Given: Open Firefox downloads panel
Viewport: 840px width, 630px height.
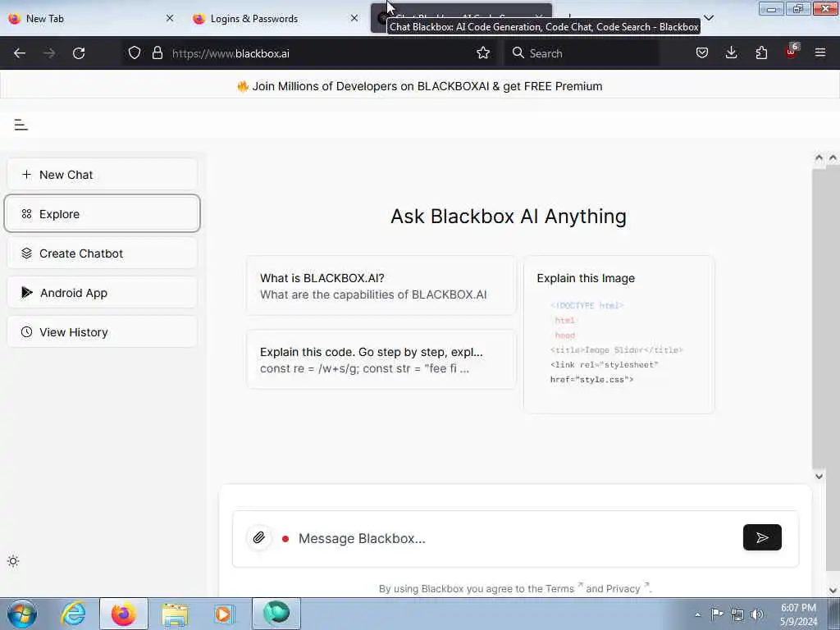Looking at the screenshot, I should pyautogui.click(x=731, y=53).
